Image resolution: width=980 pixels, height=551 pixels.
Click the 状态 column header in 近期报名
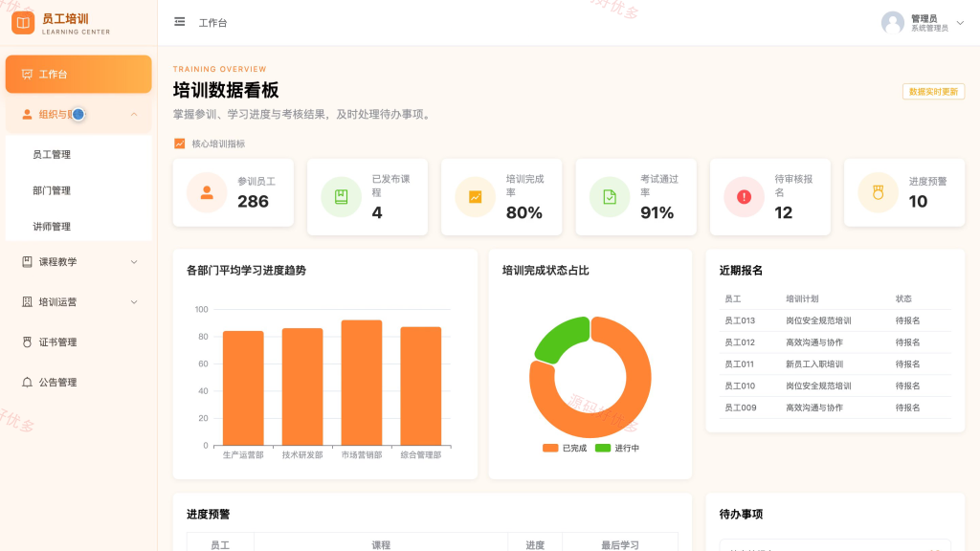pos(903,298)
